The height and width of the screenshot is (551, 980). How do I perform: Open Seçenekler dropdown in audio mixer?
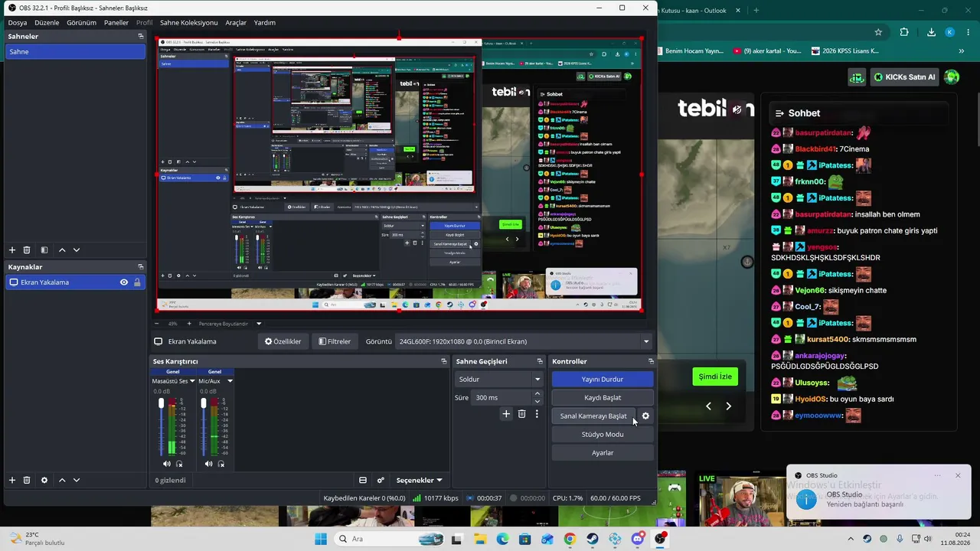coord(419,481)
